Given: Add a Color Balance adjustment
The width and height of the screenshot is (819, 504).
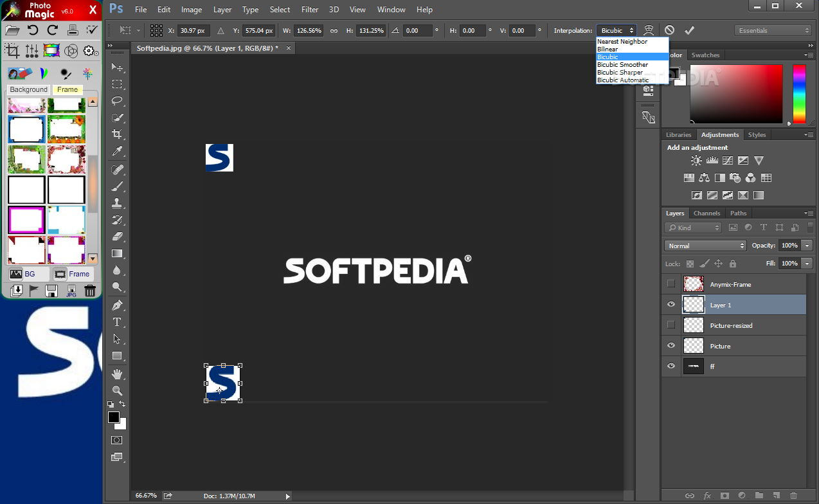Looking at the screenshot, I should (x=704, y=178).
